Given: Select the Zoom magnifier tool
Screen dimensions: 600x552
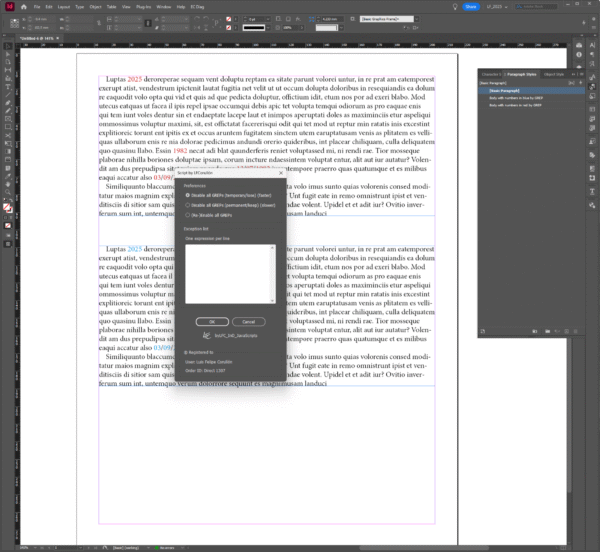Looking at the screenshot, I should [x=8, y=192].
